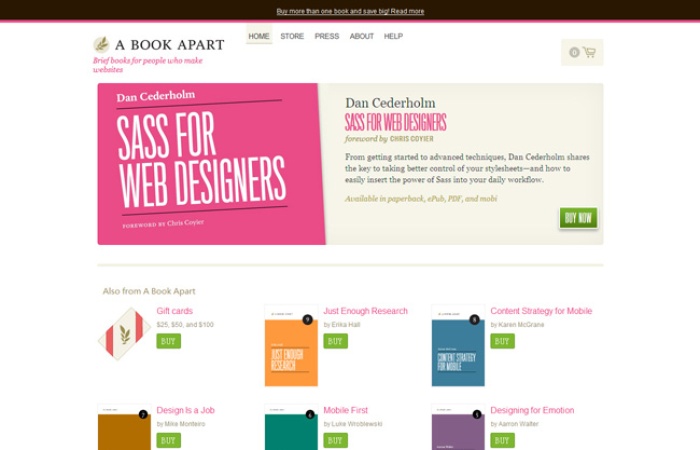Follow the 'Buy more than one book' banner link

[x=350, y=11]
